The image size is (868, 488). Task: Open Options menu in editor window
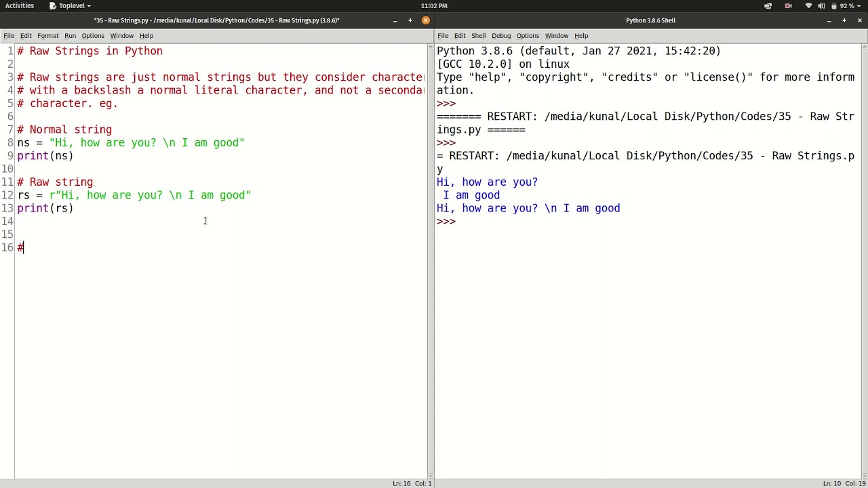point(93,35)
